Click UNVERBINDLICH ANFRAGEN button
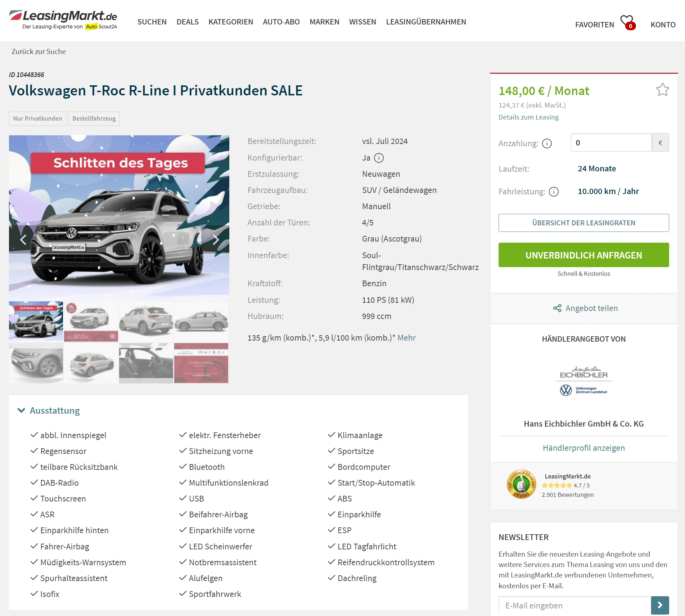Screen dimensions: 685x616 583,255
